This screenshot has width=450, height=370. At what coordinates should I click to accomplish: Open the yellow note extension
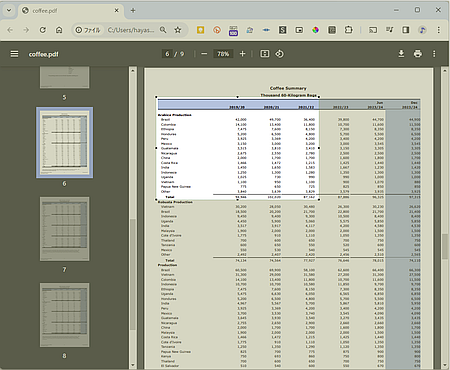pyautogui.click(x=200, y=30)
